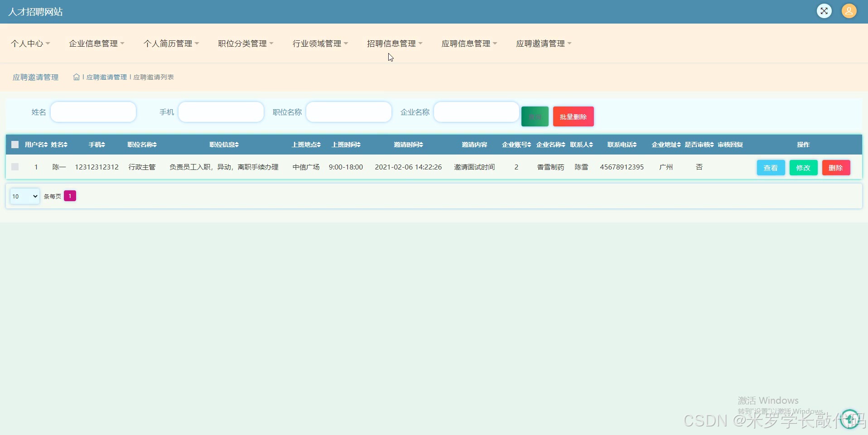Click the 广州 address cell
868x435 pixels.
[666, 167]
